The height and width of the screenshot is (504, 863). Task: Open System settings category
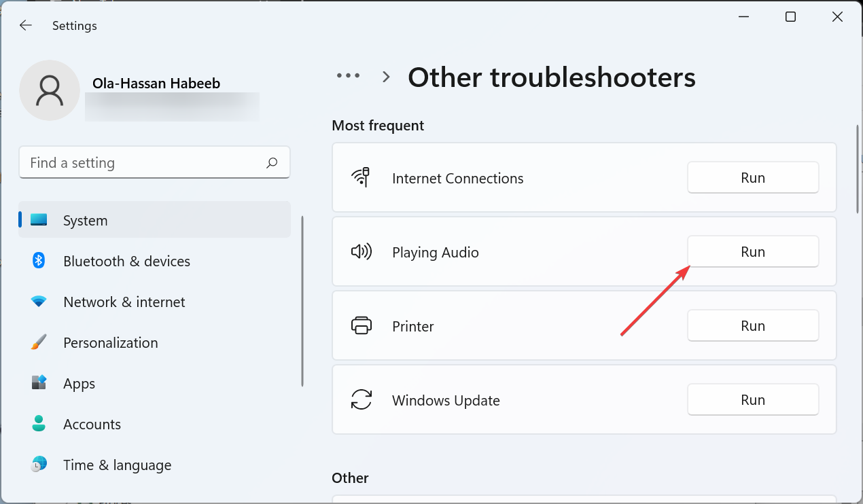coord(154,220)
